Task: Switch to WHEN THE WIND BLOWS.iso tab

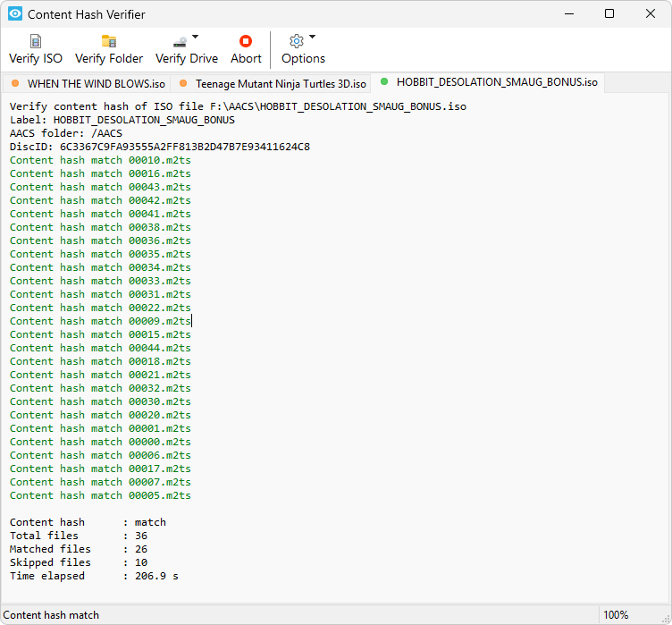Action: (x=88, y=84)
